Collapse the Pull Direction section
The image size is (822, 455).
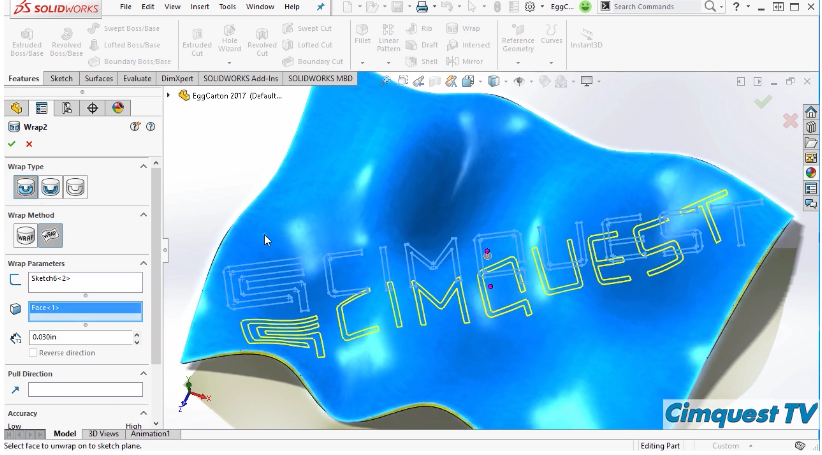[143, 374]
